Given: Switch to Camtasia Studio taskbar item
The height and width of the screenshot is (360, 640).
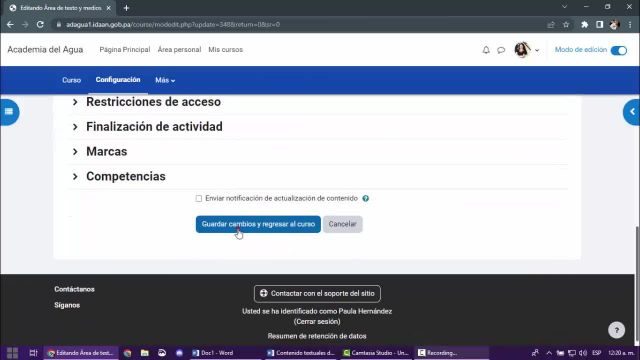Looking at the screenshot, I should point(376,353).
